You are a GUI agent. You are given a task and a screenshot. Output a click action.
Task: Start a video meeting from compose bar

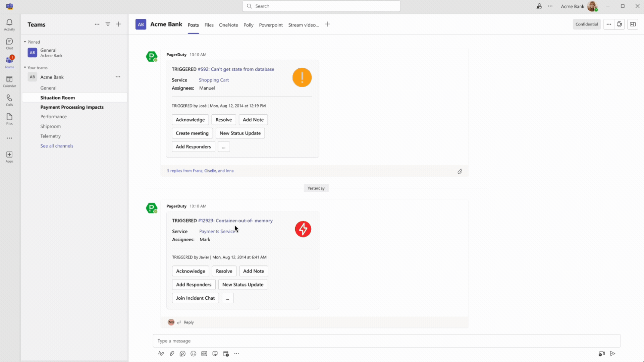(x=601, y=354)
